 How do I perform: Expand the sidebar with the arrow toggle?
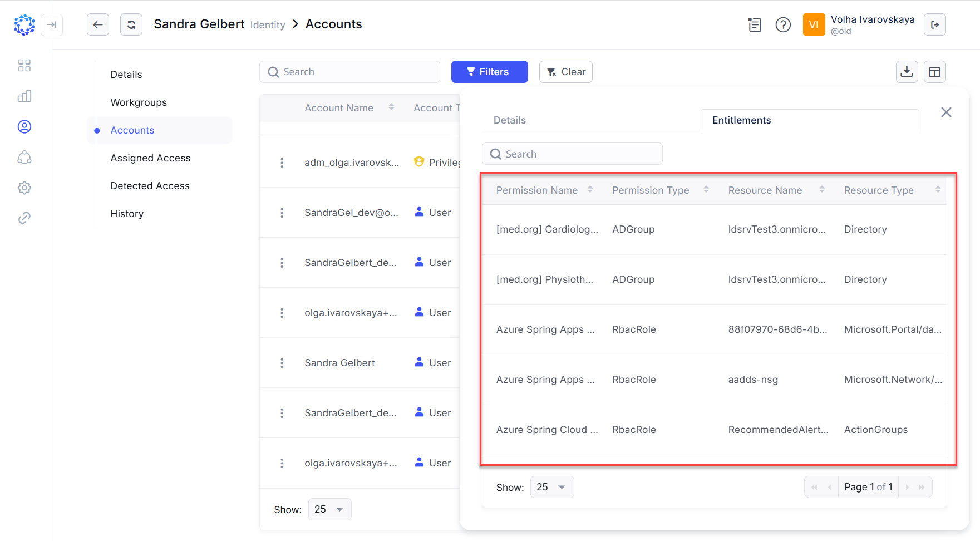tap(52, 24)
